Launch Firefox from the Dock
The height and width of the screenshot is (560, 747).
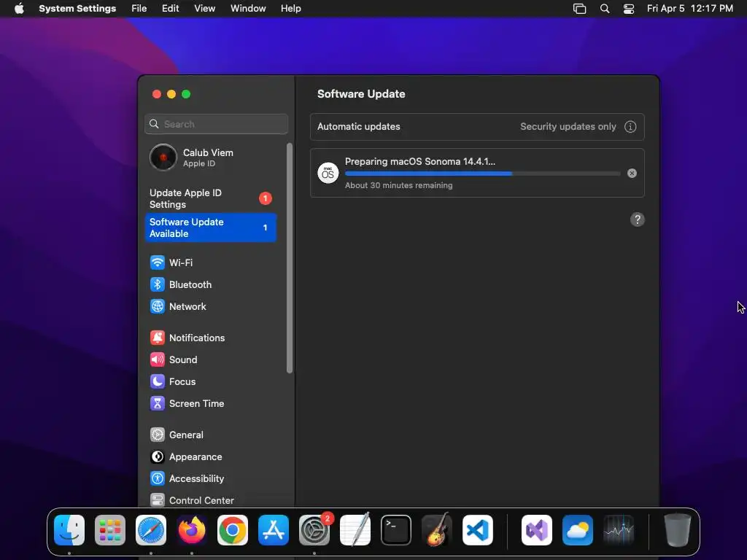[x=192, y=530]
